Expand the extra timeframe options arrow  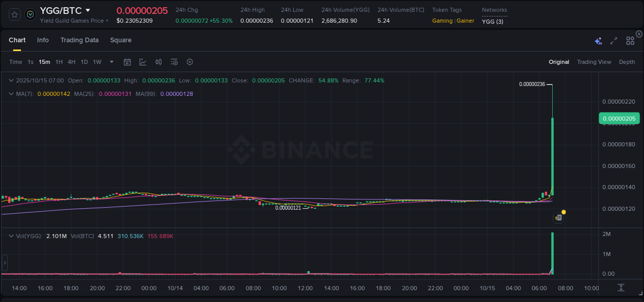point(111,62)
